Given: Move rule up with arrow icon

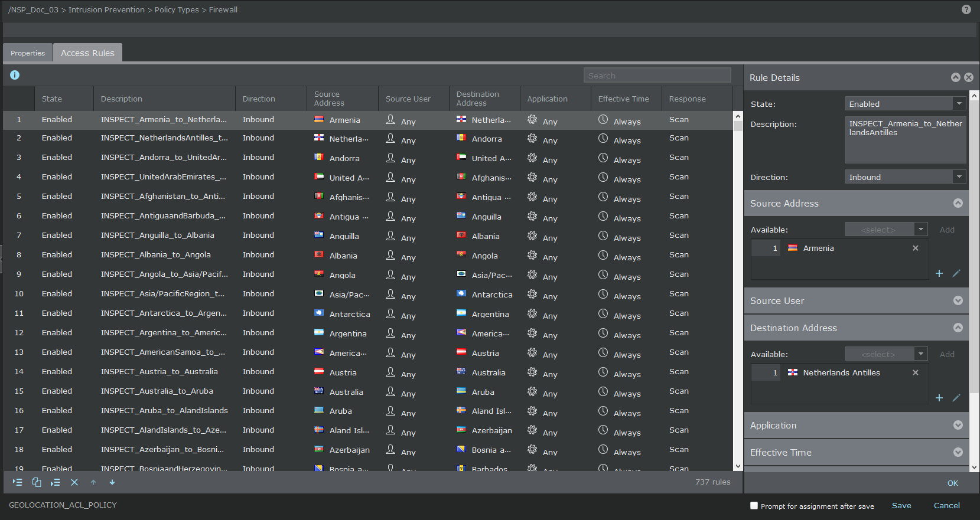Looking at the screenshot, I should coord(93,482).
